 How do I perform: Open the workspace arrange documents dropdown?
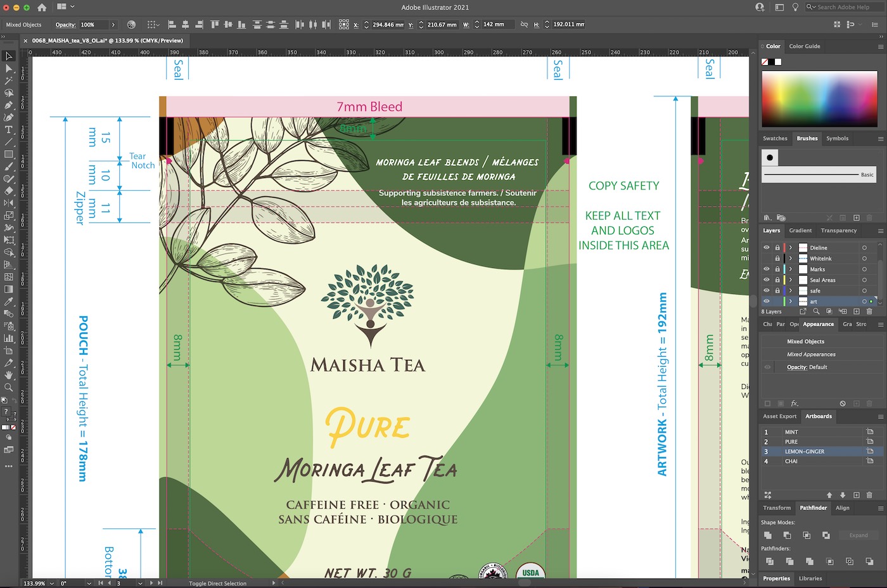click(x=66, y=7)
